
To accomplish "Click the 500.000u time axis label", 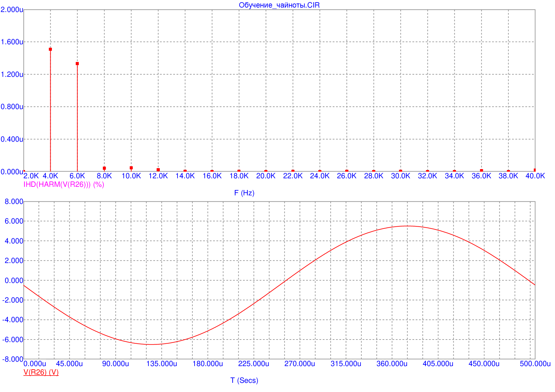I will coord(535,364).
